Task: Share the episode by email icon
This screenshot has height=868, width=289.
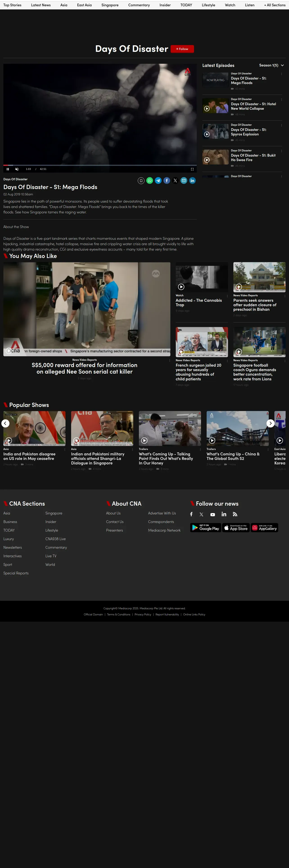Action: pyautogui.click(x=184, y=181)
